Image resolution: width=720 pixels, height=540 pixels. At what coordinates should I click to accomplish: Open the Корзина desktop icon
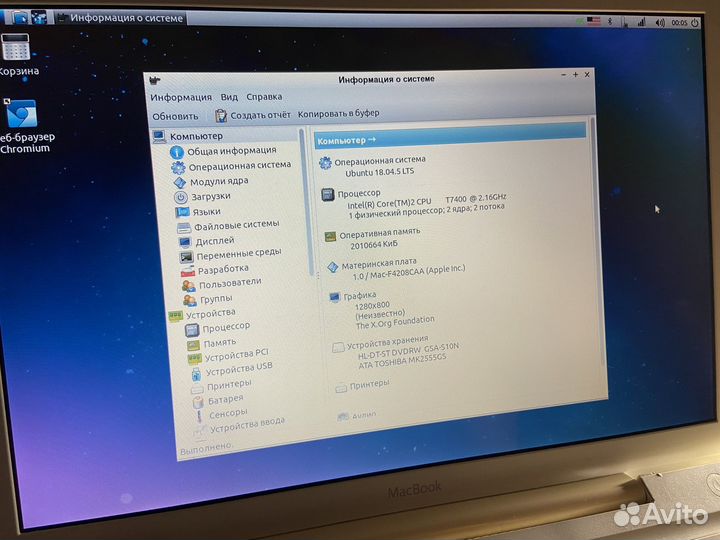17,55
